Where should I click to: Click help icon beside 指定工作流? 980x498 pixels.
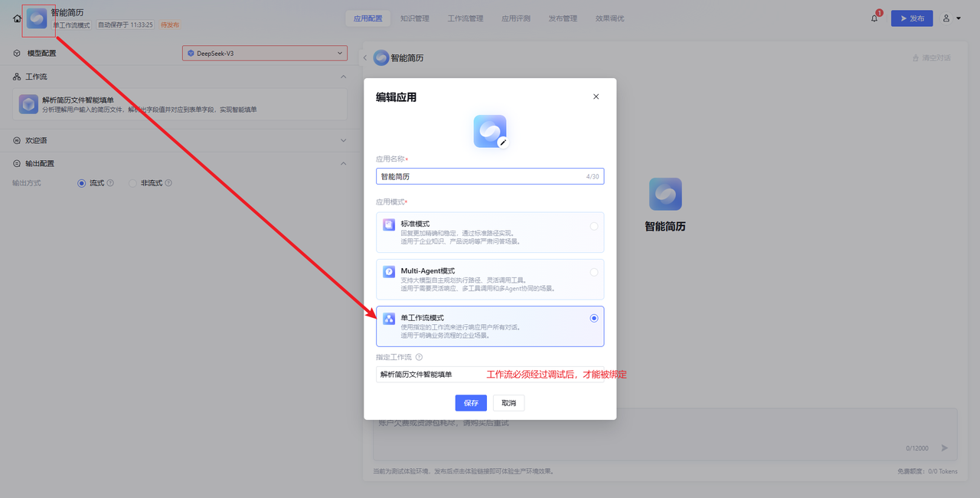[419, 357]
